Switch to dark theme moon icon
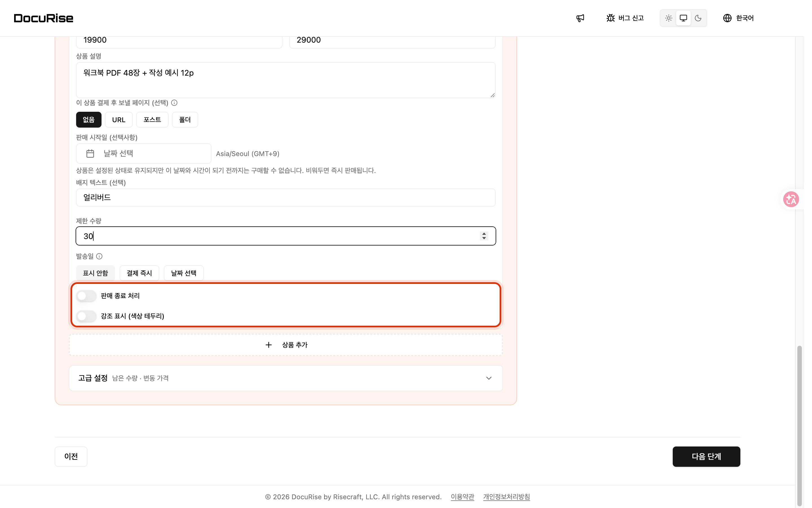The width and height of the screenshot is (812, 508). [x=698, y=18]
